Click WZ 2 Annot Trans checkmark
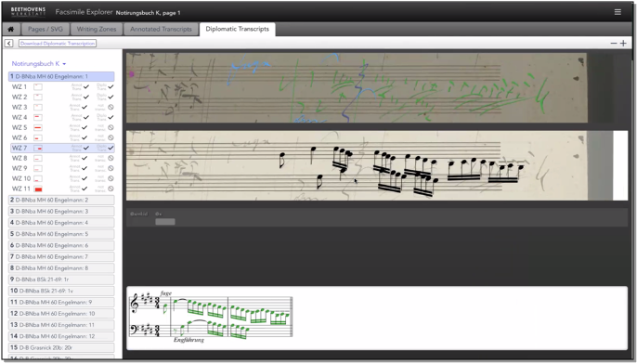The height and width of the screenshot is (364, 637). point(85,97)
